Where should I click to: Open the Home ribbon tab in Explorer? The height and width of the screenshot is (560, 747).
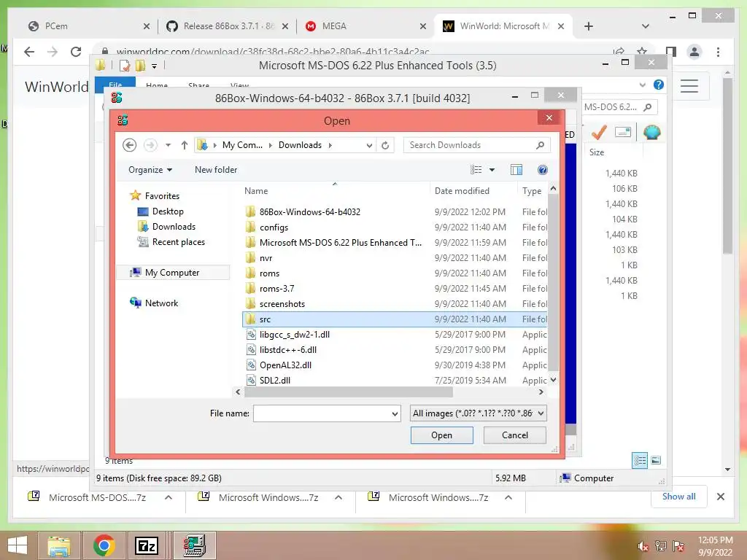(157, 85)
